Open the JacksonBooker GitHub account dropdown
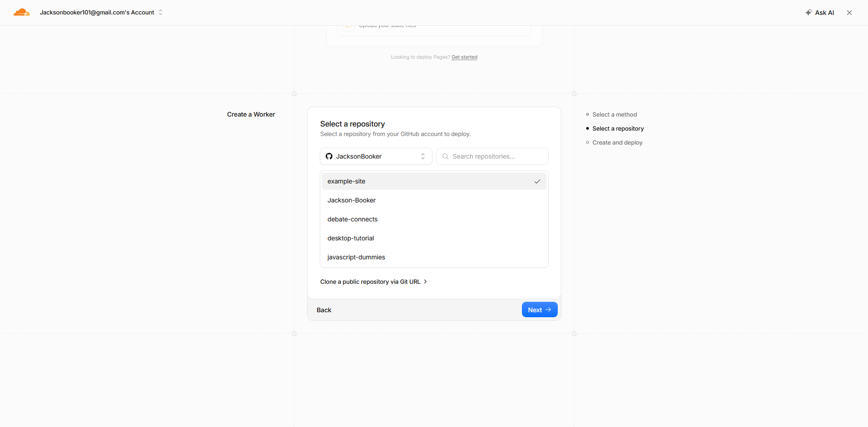This screenshot has width=868, height=427. tap(376, 156)
